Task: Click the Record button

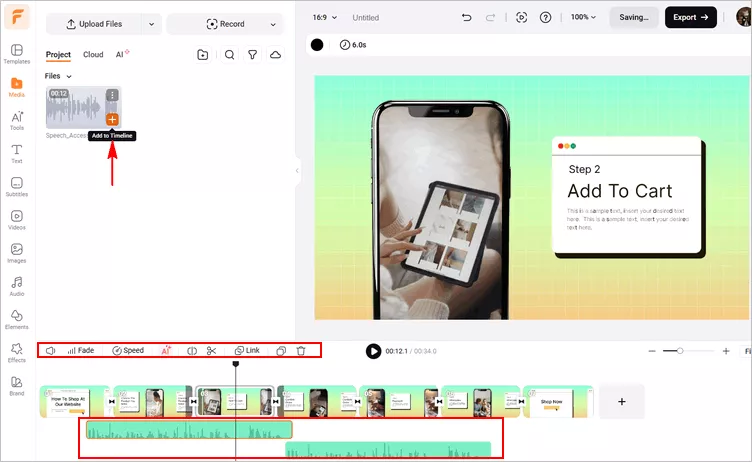Action: click(x=225, y=24)
